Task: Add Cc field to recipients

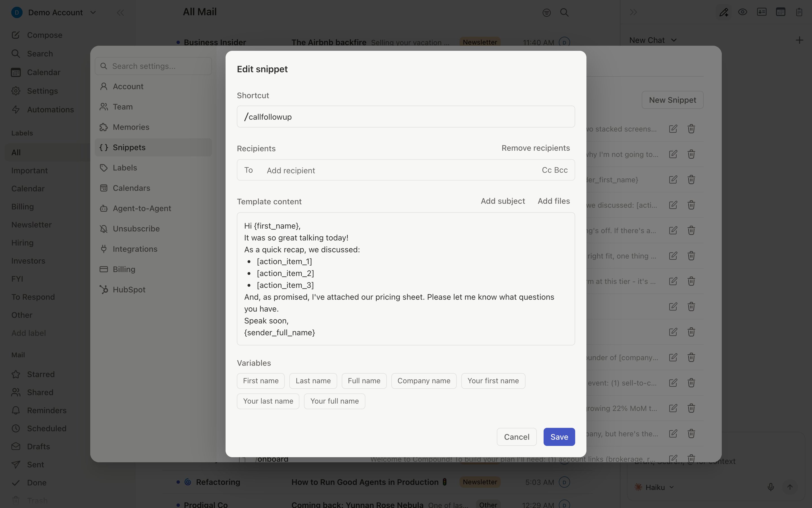Action: [547, 170]
